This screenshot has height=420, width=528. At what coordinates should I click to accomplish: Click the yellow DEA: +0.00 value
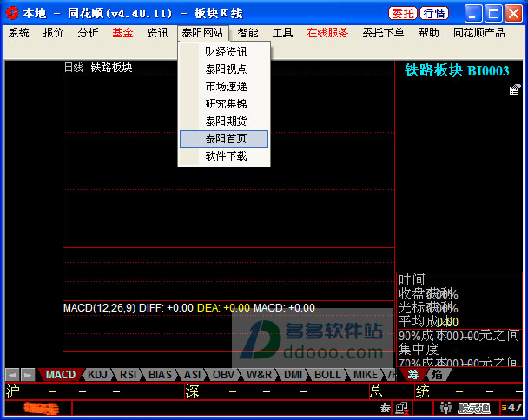coord(223,308)
